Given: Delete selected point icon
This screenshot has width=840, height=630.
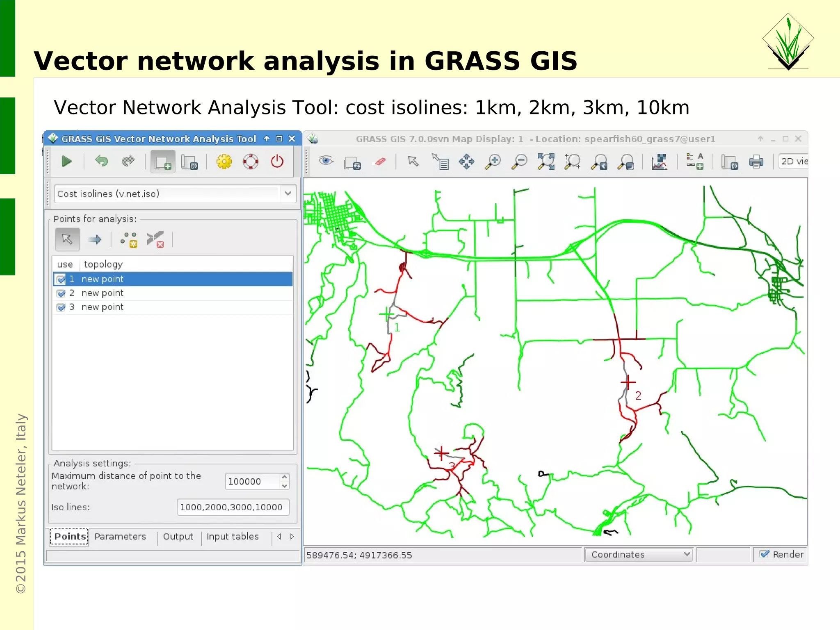Looking at the screenshot, I should [155, 239].
